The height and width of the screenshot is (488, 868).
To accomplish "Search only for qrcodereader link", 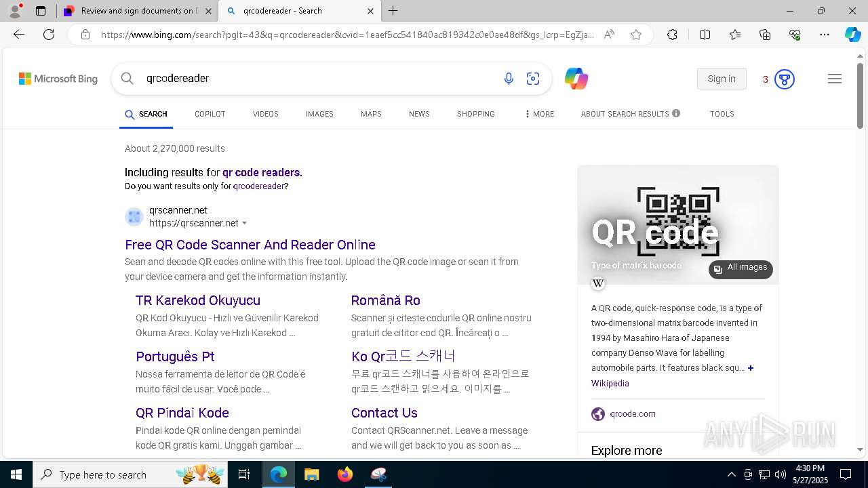I will tap(258, 186).
